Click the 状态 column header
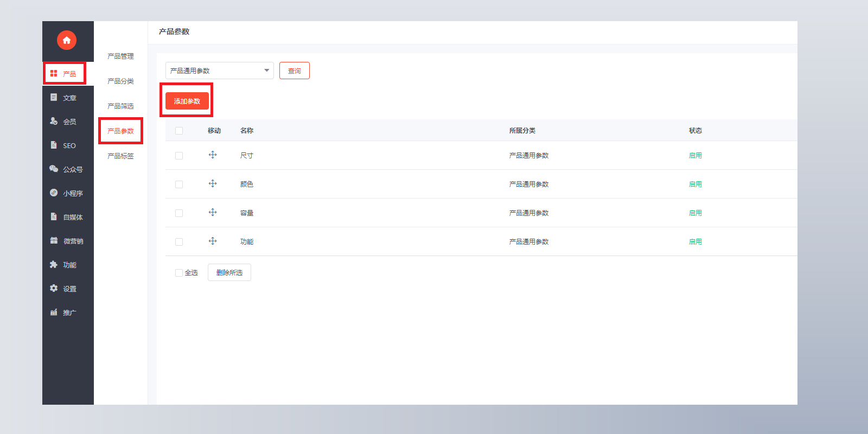The height and width of the screenshot is (434, 868). [x=695, y=131]
